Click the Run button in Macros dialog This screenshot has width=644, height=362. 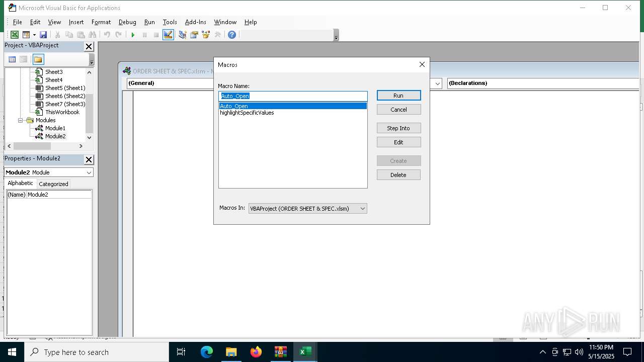coord(398,96)
